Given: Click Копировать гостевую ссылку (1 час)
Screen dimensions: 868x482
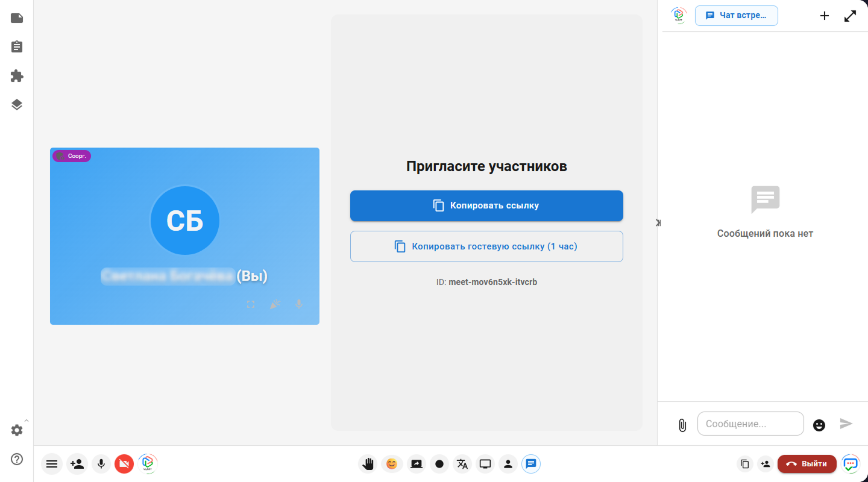Looking at the screenshot, I should (486, 246).
